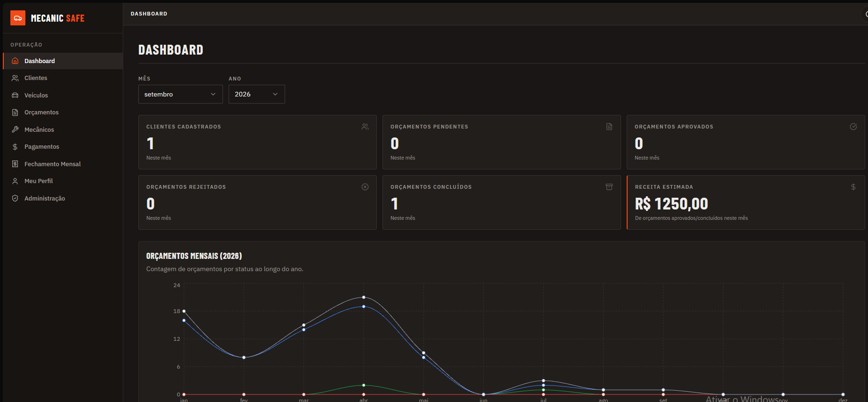Click the jul green data point on chart
Image resolution: width=868 pixels, height=402 pixels.
click(543, 390)
